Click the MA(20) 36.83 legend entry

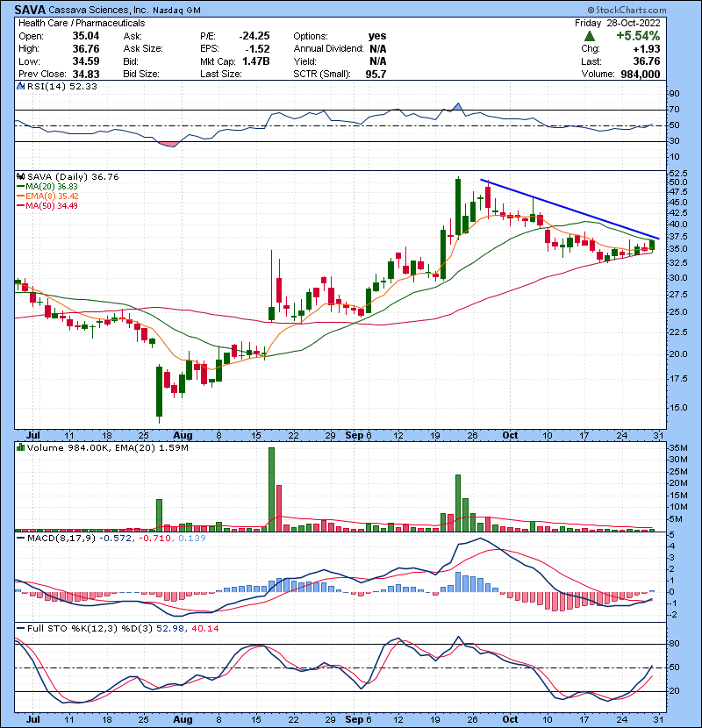47,186
